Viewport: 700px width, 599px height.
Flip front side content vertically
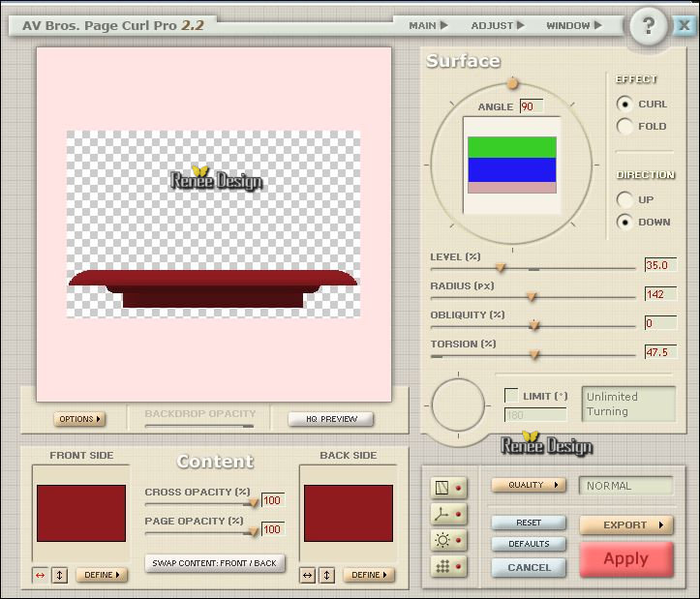pyautogui.click(x=59, y=576)
